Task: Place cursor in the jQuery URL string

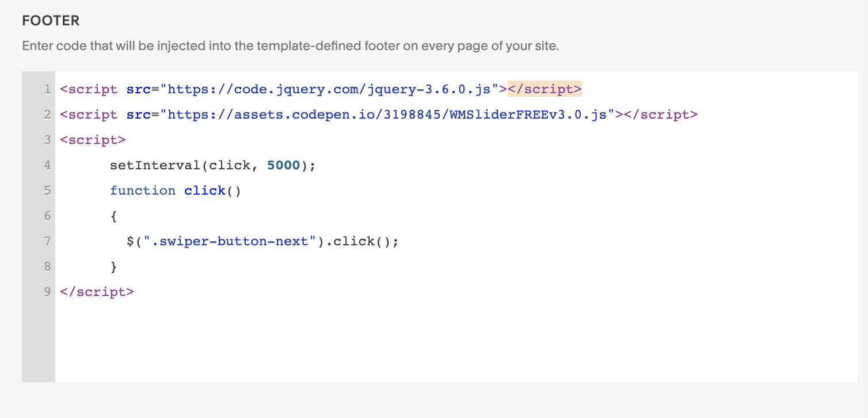Action: click(329, 89)
